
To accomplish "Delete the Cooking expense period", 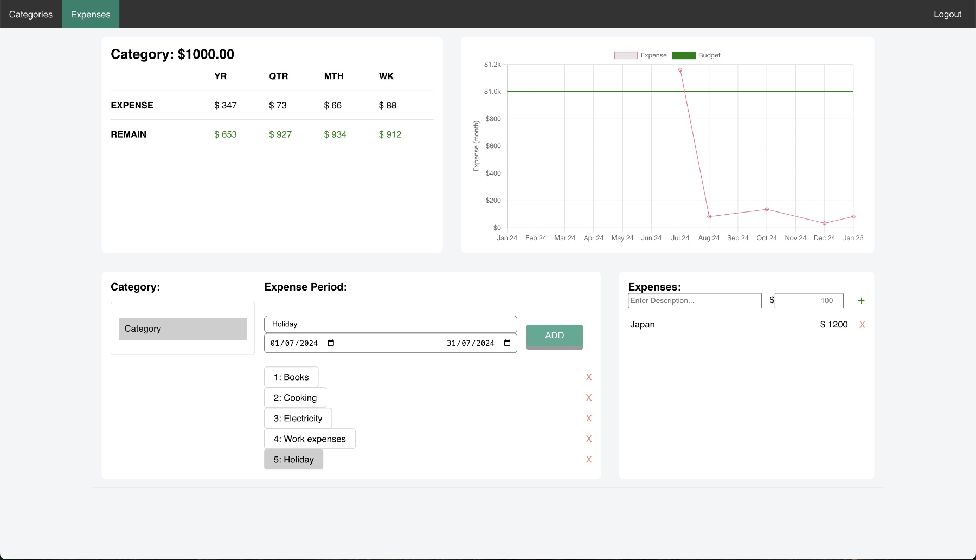I will pyautogui.click(x=589, y=398).
